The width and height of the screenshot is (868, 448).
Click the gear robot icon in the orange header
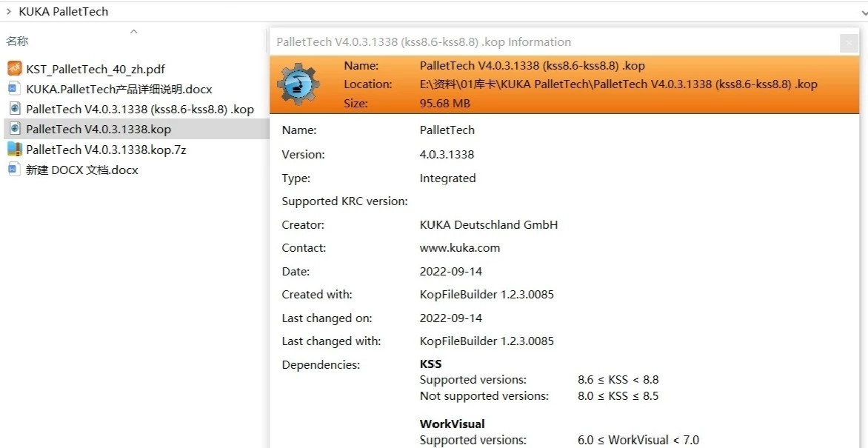[x=298, y=85]
